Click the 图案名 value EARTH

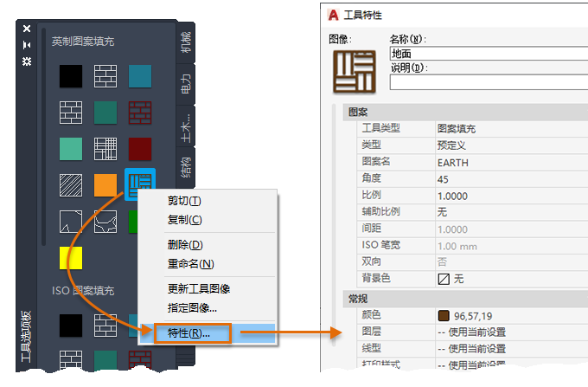[x=512, y=163]
